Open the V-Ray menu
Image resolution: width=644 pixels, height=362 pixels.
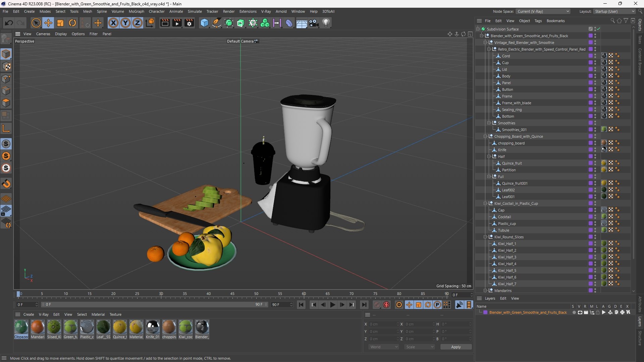click(x=266, y=11)
